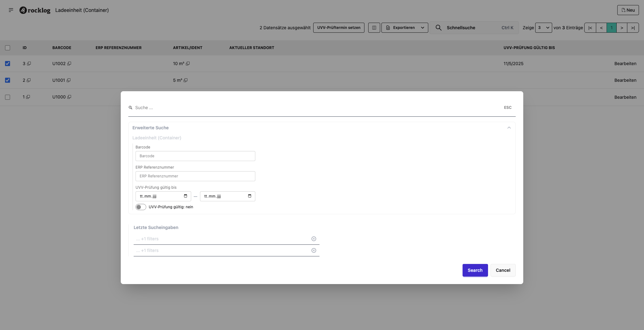Copy article 5 m³ with copy icon
The height and width of the screenshot is (330, 644).
[186, 80]
